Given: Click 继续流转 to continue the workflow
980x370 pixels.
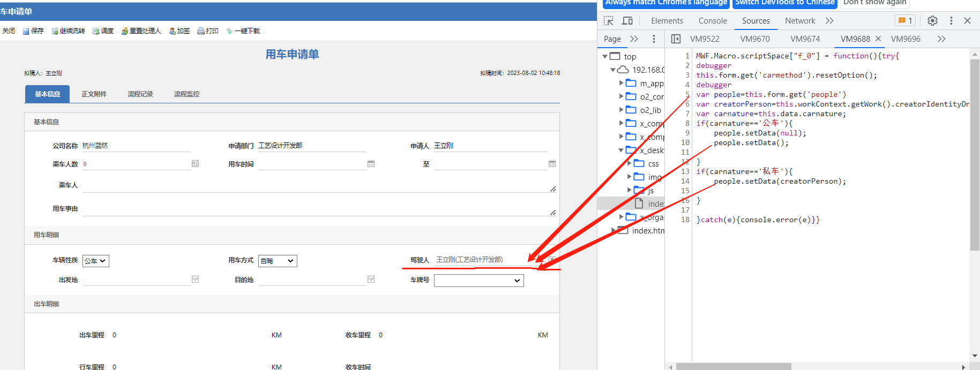Looking at the screenshot, I should click(x=68, y=31).
